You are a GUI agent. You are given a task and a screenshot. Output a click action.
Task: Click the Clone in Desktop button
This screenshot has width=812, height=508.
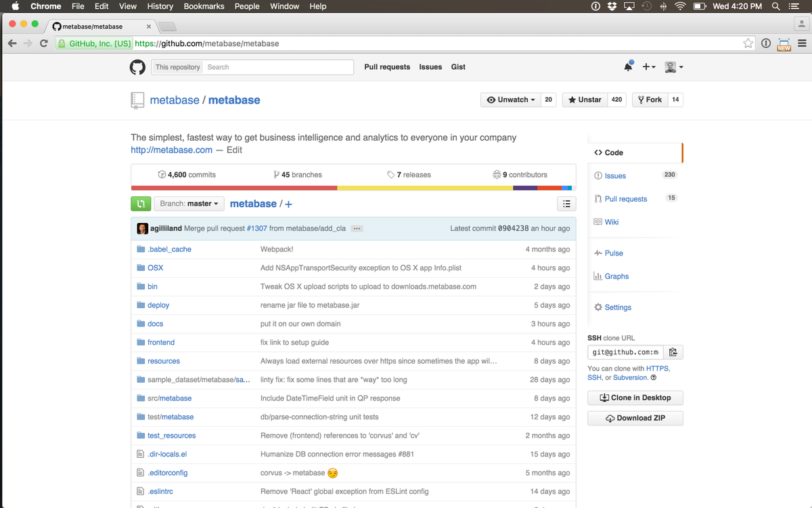click(635, 398)
